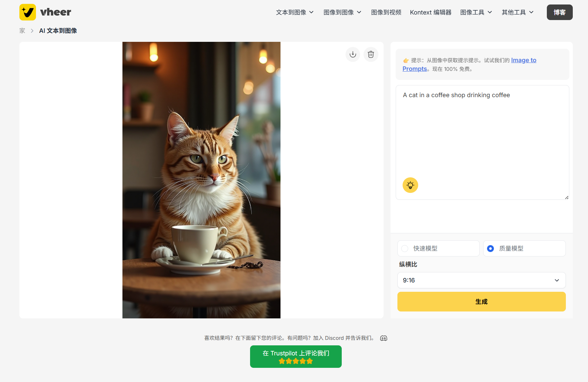Download the generated cat image
588x382 pixels.
[x=353, y=54]
